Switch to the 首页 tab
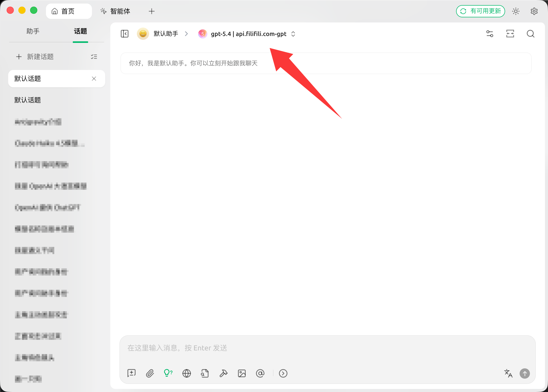This screenshot has height=392, width=548. pyautogui.click(x=69, y=11)
